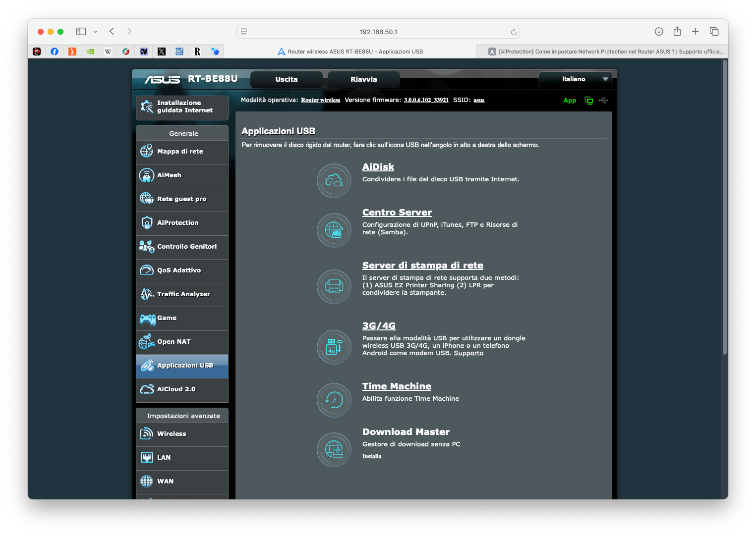Go back in Safari
The width and height of the screenshot is (756, 536).
[112, 32]
